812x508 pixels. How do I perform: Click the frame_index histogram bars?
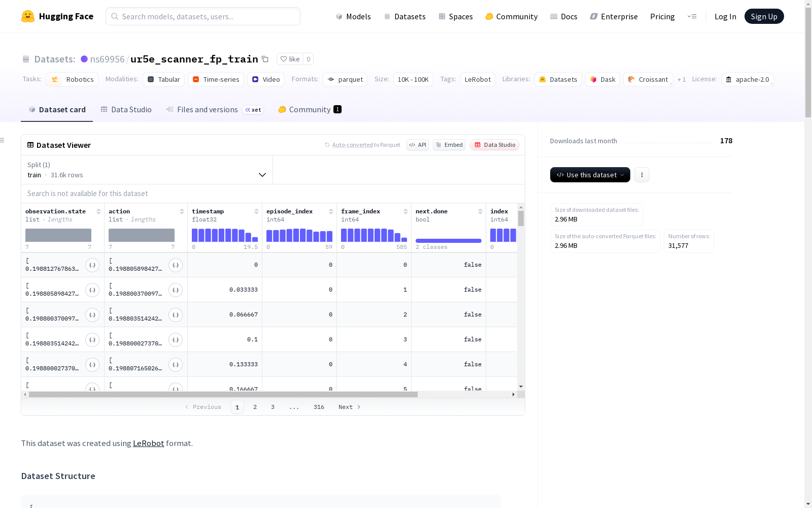pyautogui.click(x=374, y=235)
